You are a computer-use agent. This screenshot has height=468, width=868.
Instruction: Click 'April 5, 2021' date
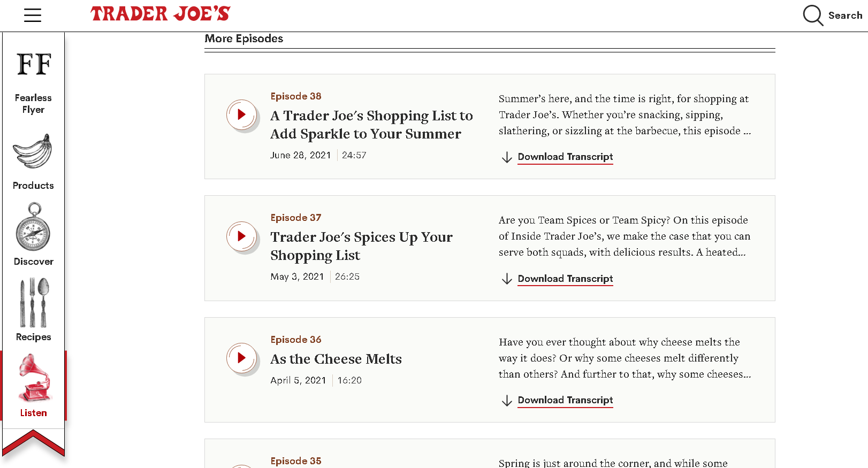(298, 380)
